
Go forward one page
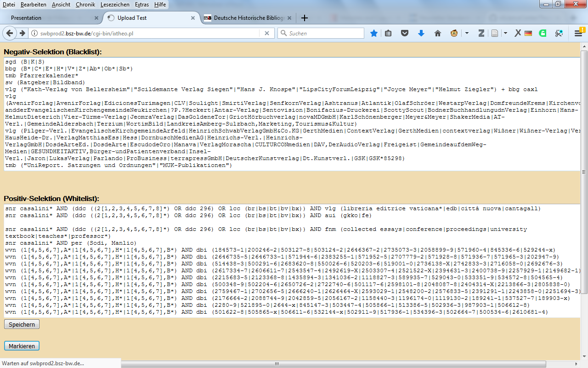coord(22,33)
